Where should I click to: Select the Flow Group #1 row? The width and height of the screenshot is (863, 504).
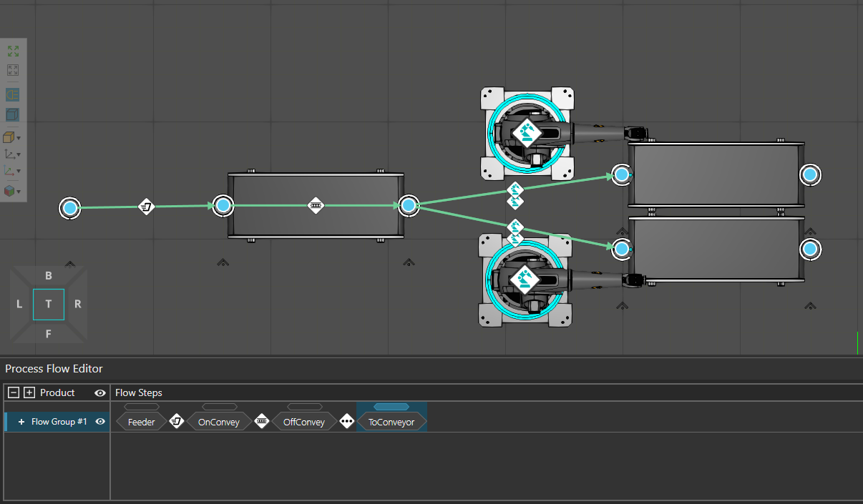coord(59,422)
